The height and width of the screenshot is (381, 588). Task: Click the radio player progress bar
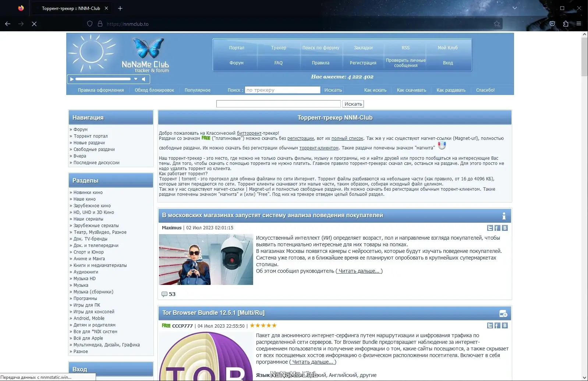[103, 79]
